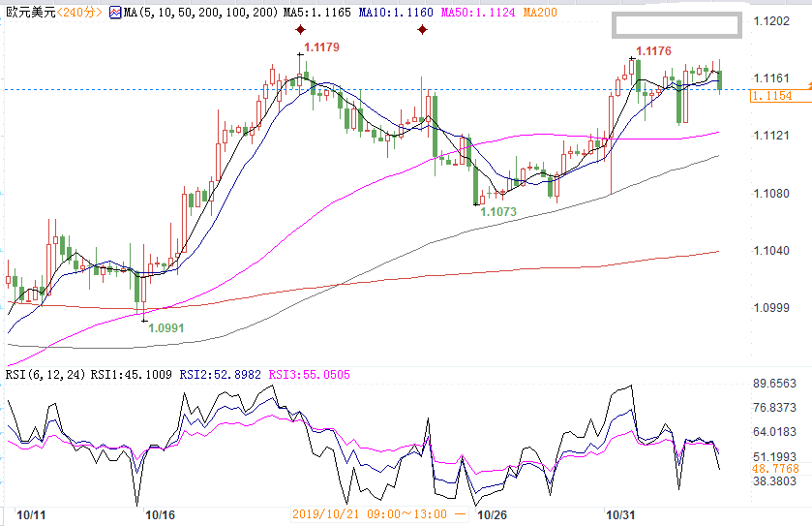Click the 1.1176 recent high label
812x526 pixels.
click(653, 50)
